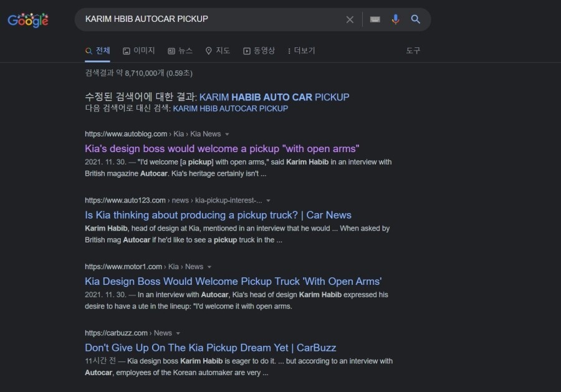Image resolution: width=561 pixels, height=392 pixels.
Task: Open the on-screen keyboard icon
Action: tap(375, 19)
